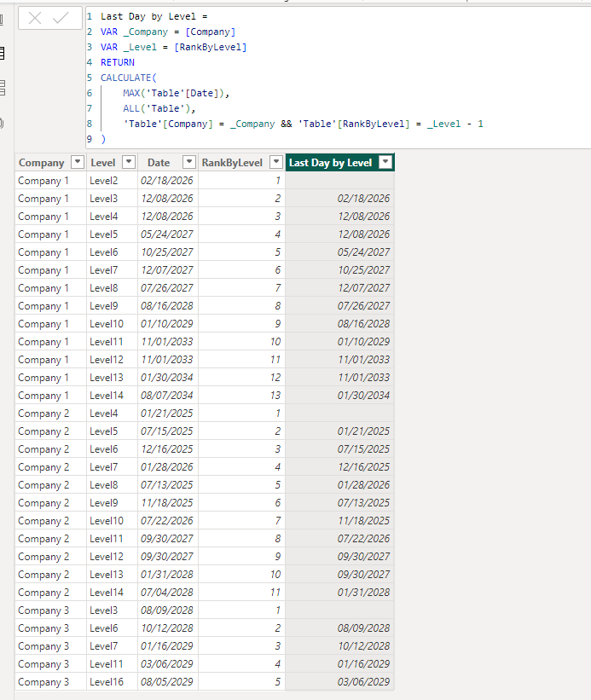The width and height of the screenshot is (591, 700).
Task: Cancel the formula edit with X icon
Action: (x=35, y=18)
